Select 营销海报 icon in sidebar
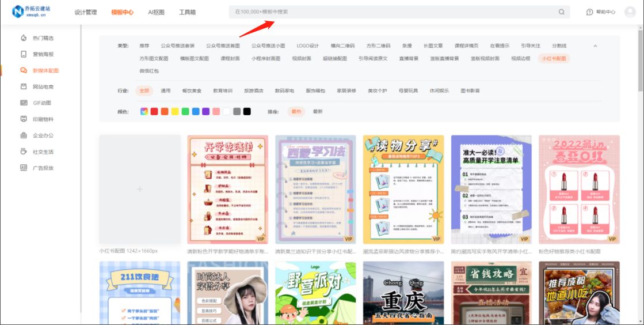The width and height of the screenshot is (644, 325). click(x=24, y=54)
